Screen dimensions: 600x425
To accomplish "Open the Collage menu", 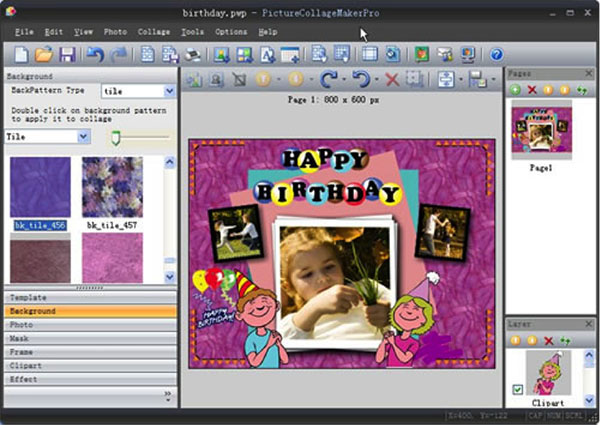I will (153, 32).
